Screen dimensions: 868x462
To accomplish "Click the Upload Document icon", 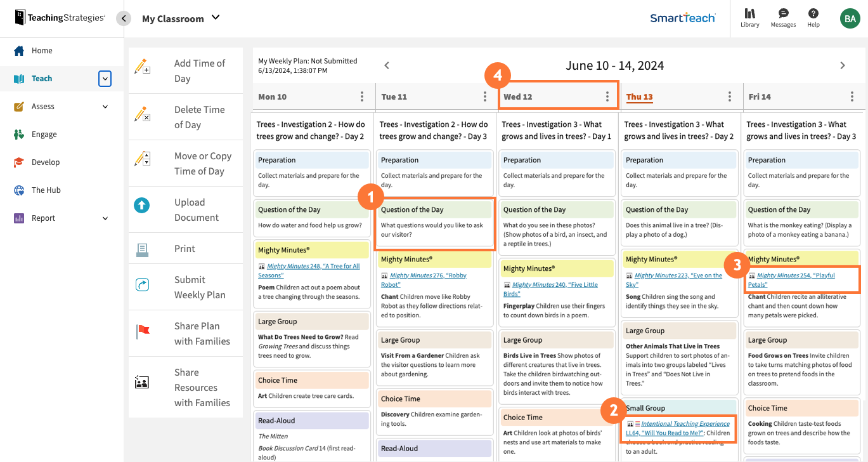I will (143, 205).
